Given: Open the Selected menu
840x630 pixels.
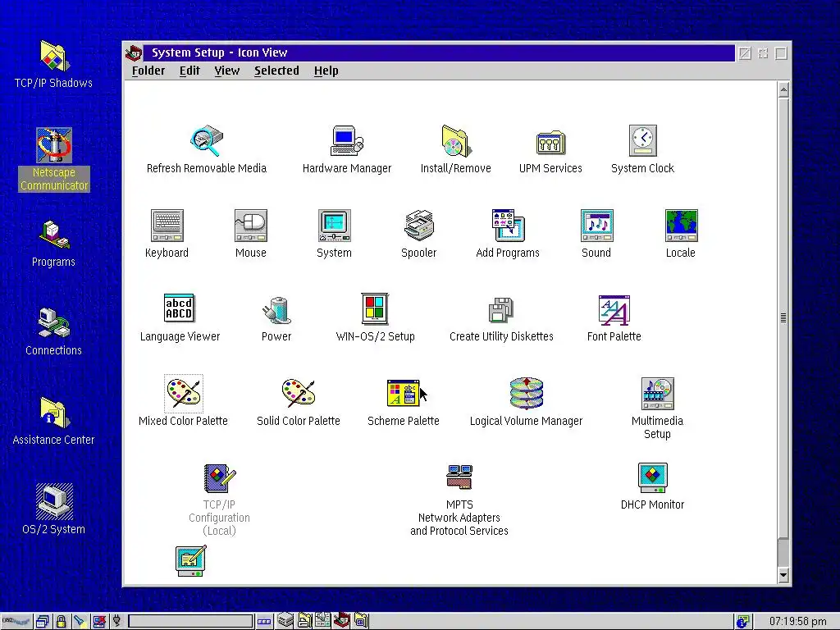Looking at the screenshot, I should pos(276,71).
